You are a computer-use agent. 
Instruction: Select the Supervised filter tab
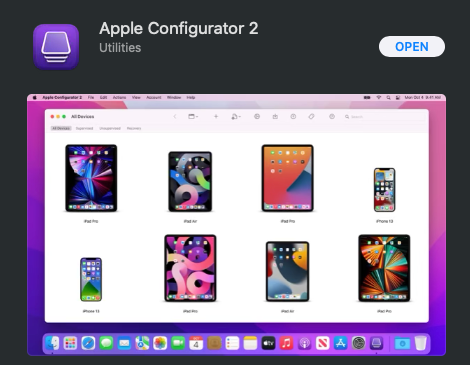[84, 128]
